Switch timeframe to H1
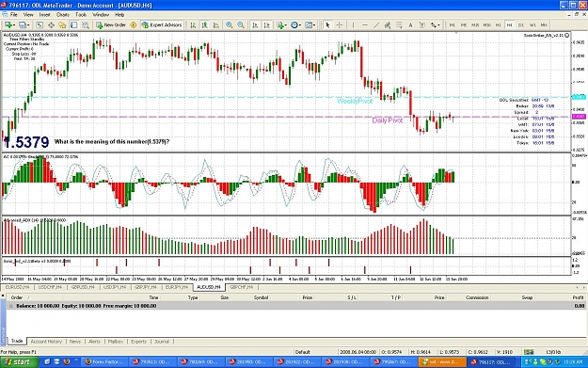 click(498, 25)
